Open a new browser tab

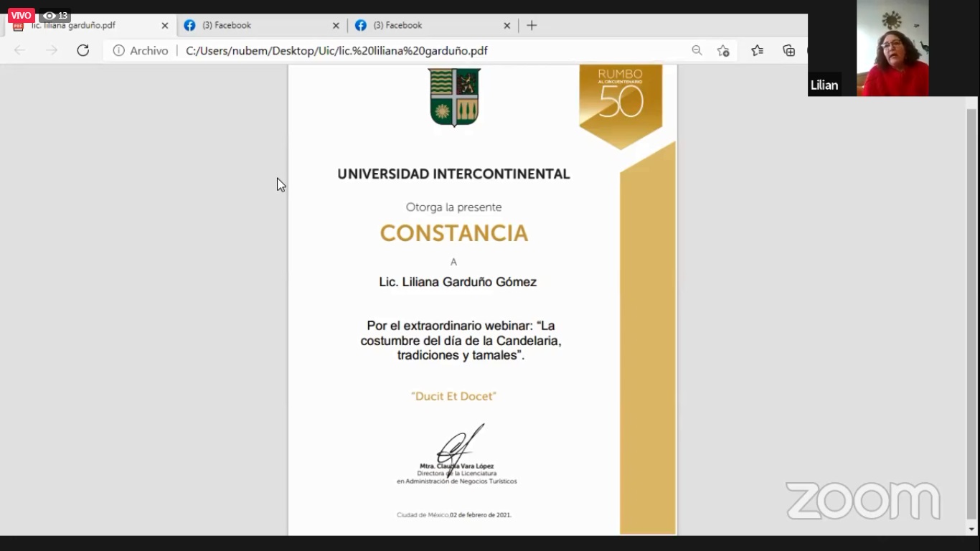click(532, 25)
